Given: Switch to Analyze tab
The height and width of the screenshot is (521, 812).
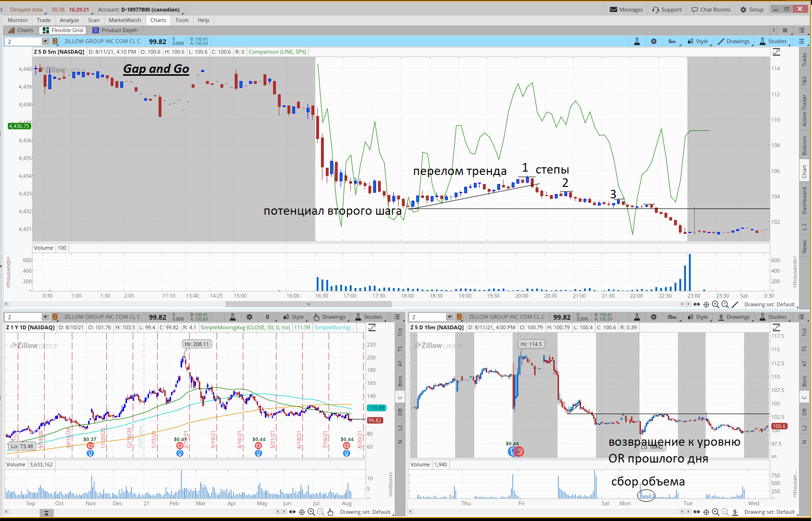Looking at the screenshot, I should tap(69, 20).
